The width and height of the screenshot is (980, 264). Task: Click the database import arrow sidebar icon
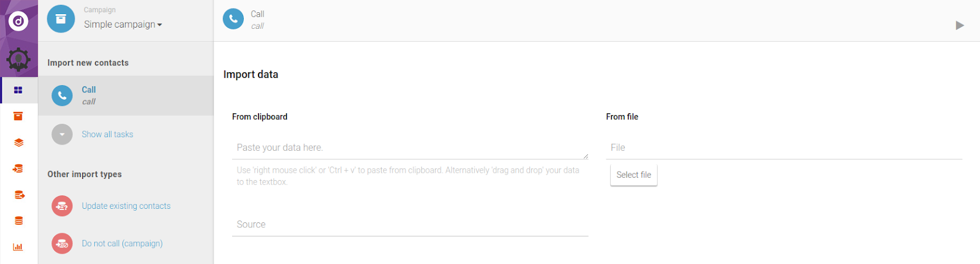[x=18, y=168]
